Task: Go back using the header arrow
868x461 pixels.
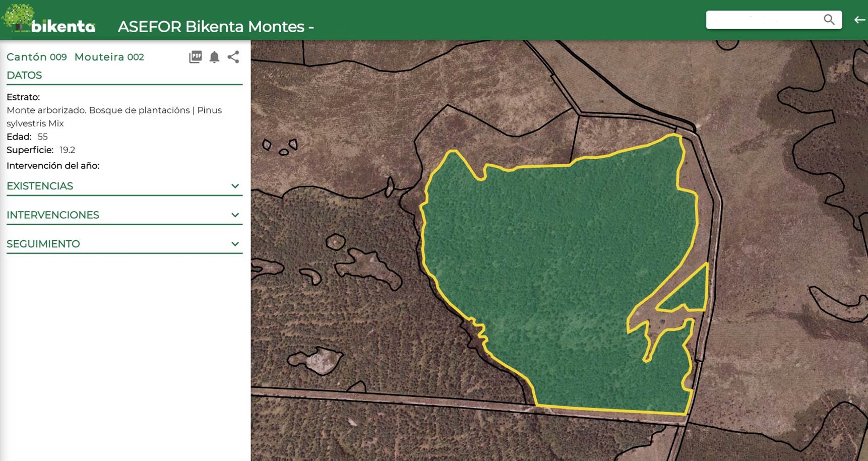Action: (x=859, y=20)
